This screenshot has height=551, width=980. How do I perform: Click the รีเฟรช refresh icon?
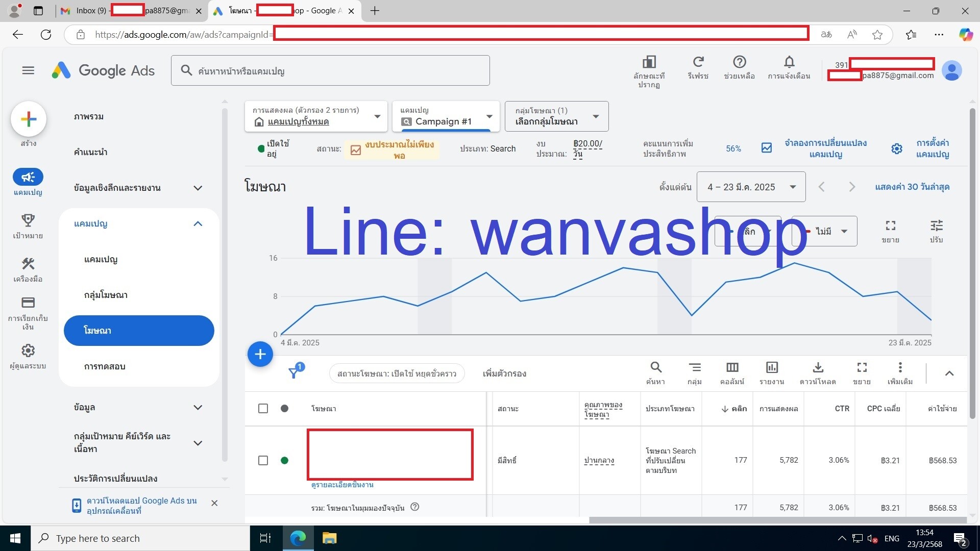pos(698,62)
